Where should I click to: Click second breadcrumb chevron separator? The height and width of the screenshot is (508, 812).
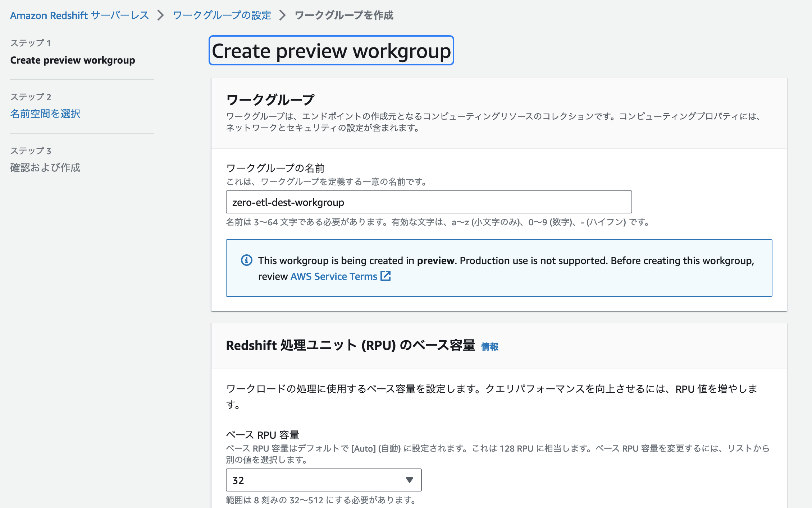click(x=283, y=15)
